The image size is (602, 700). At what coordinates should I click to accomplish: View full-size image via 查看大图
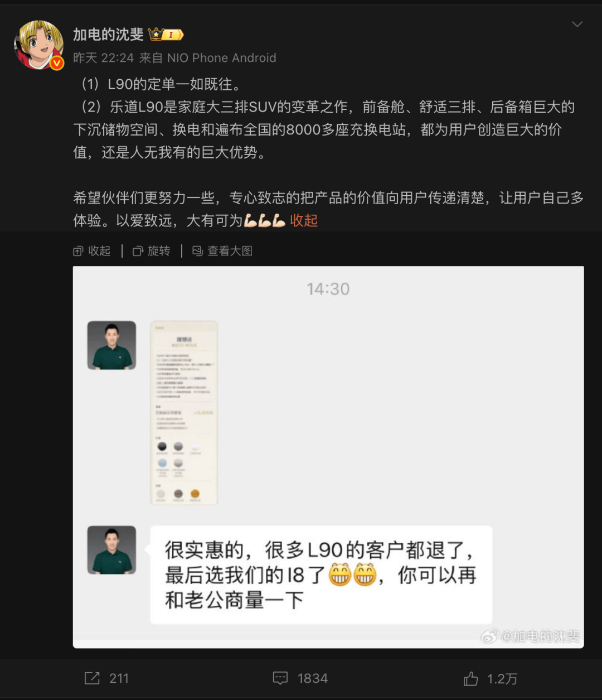[x=222, y=251]
